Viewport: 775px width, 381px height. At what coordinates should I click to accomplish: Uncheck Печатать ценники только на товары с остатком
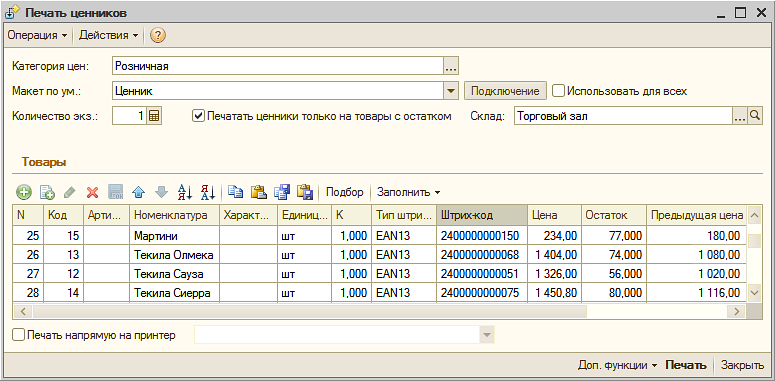(198, 117)
